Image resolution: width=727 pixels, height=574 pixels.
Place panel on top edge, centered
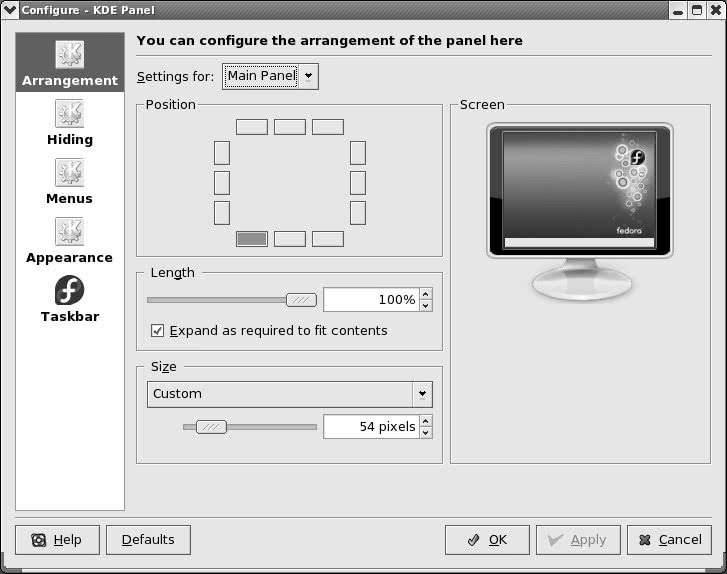(x=290, y=127)
